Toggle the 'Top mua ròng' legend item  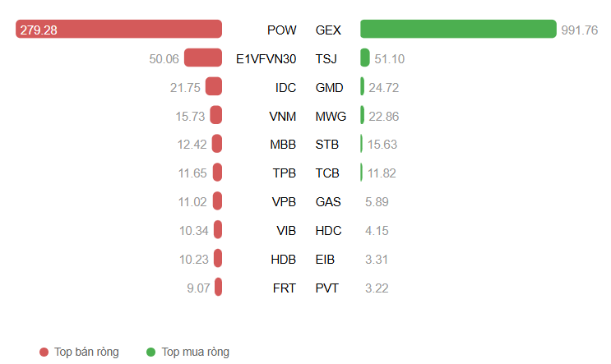pos(195,352)
